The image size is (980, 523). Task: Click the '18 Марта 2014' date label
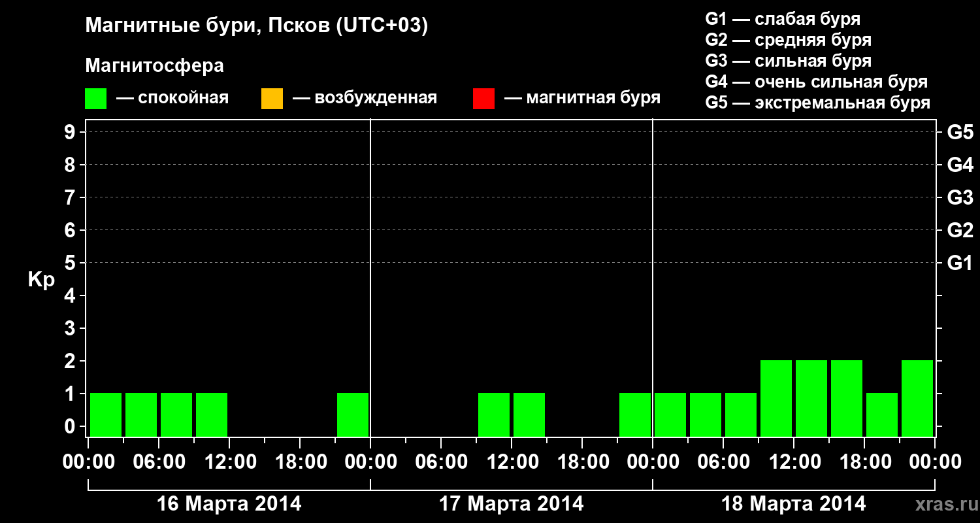(794, 504)
